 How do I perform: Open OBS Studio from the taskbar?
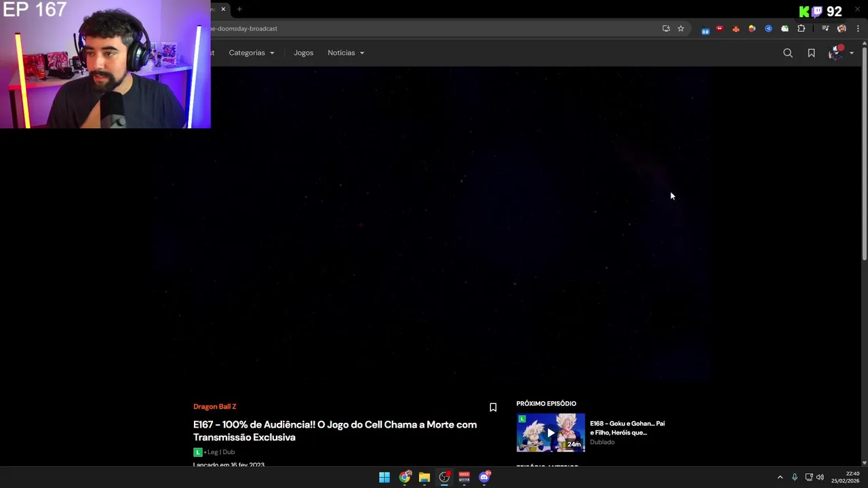[x=444, y=477]
